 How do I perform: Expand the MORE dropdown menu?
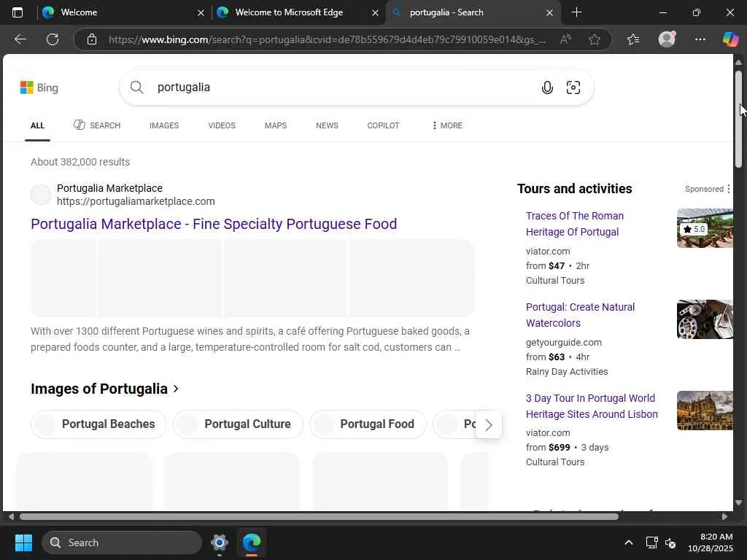pos(447,125)
